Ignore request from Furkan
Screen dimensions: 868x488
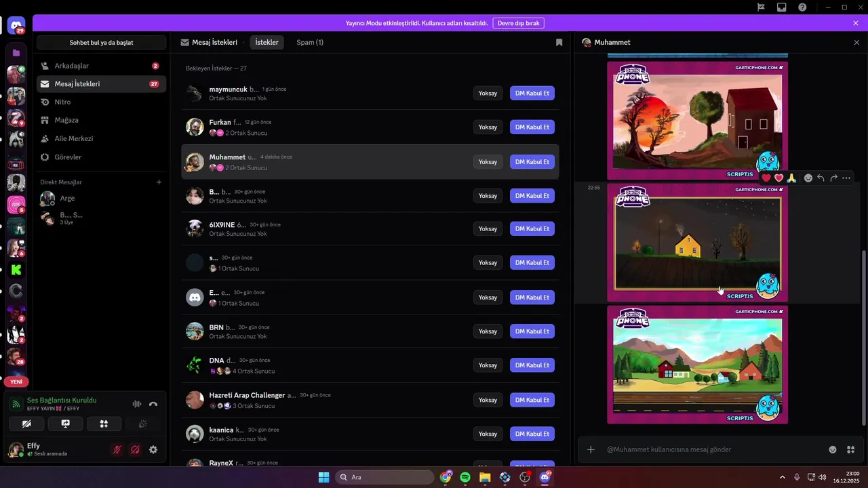[x=488, y=127]
